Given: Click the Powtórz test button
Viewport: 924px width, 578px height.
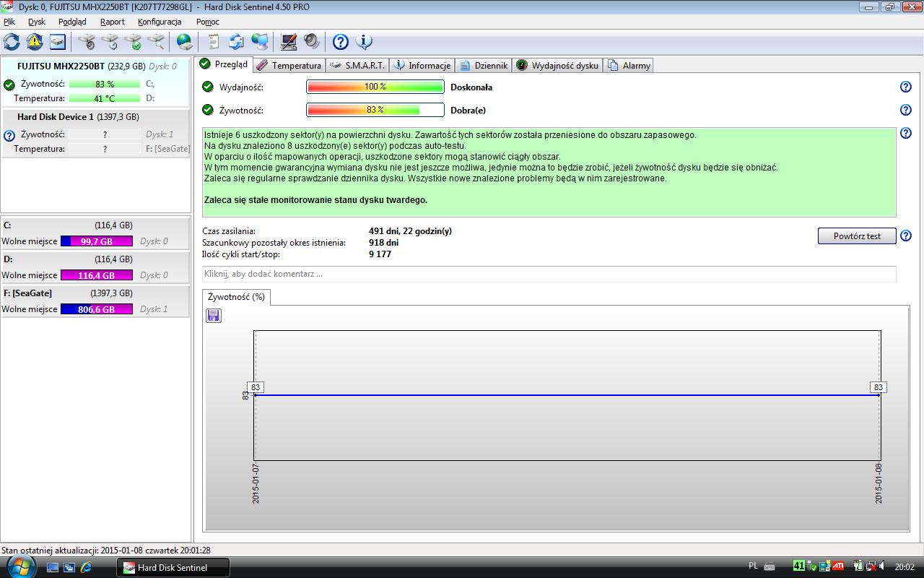Looking at the screenshot, I should (x=857, y=236).
